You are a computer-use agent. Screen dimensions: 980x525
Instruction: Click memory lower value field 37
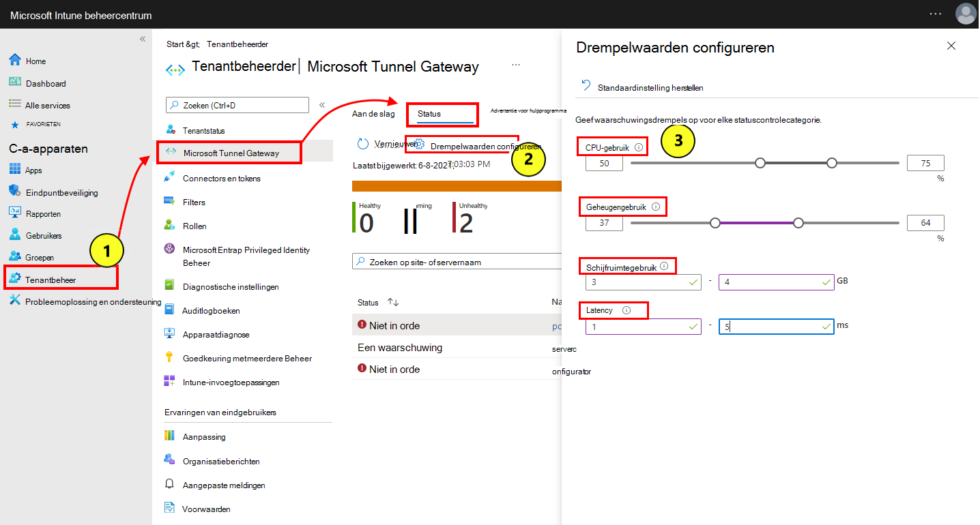coord(604,223)
